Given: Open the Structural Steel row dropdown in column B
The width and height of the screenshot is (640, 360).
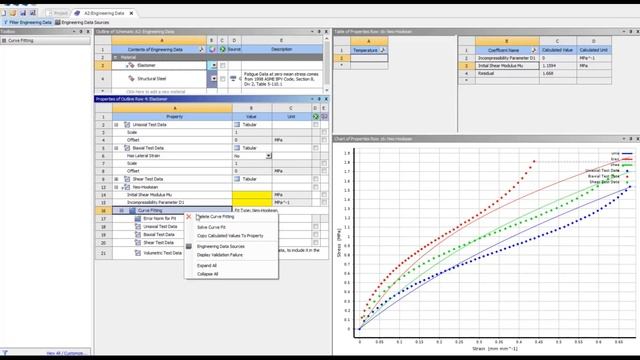Looking at the screenshot, I should [213, 78].
